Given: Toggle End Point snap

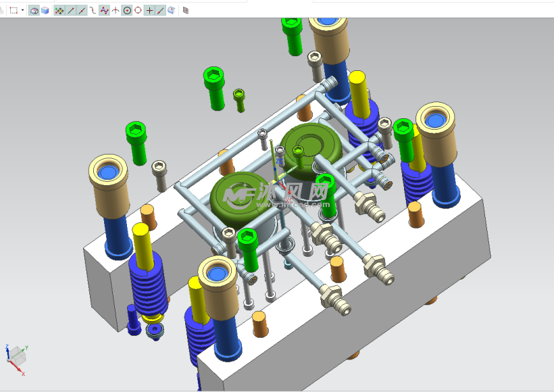Looking at the screenshot, I should pos(71,10).
